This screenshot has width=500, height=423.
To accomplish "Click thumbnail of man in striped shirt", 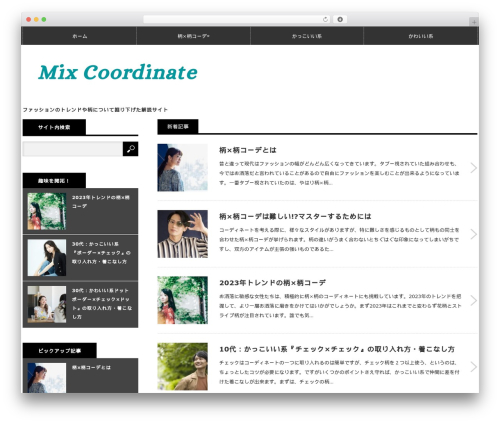I will pos(182,234).
